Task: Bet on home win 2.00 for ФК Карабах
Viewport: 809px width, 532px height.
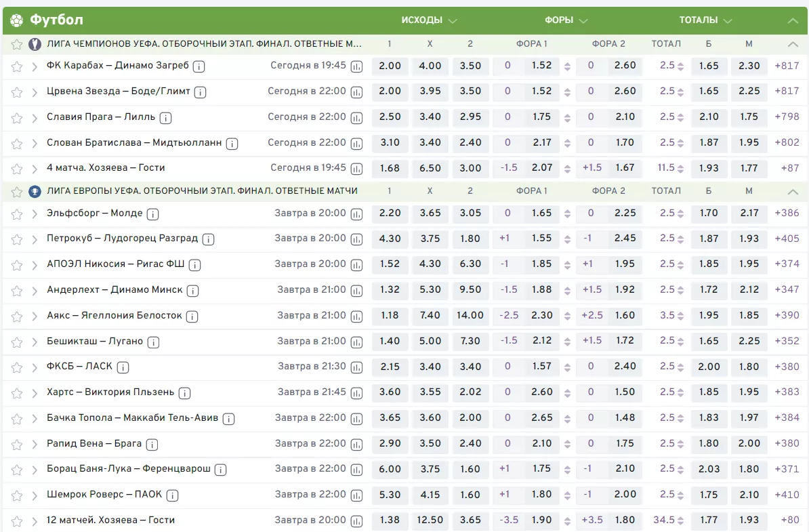Action: (x=390, y=66)
